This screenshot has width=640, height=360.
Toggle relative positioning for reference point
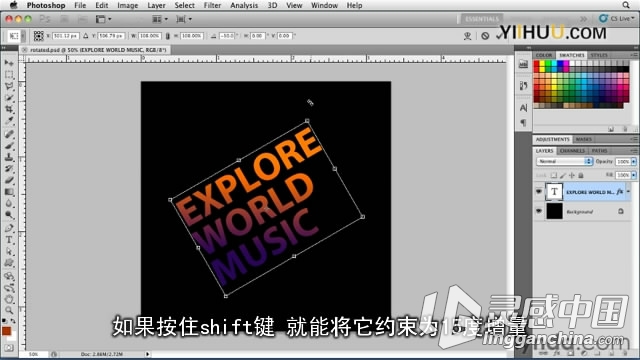click(86, 36)
